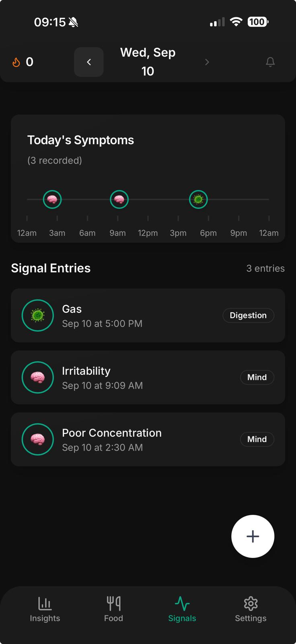Tap the 9am brain marker on timeline
Image resolution: width=296 pixels, height=644 pixels.
click(119, 199)
